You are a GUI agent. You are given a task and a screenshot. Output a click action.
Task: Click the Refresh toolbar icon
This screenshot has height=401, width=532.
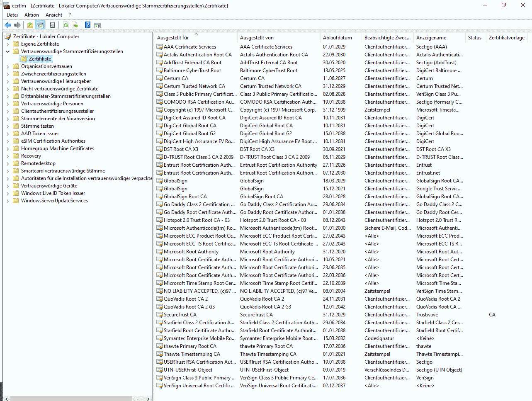pos(66,25)
